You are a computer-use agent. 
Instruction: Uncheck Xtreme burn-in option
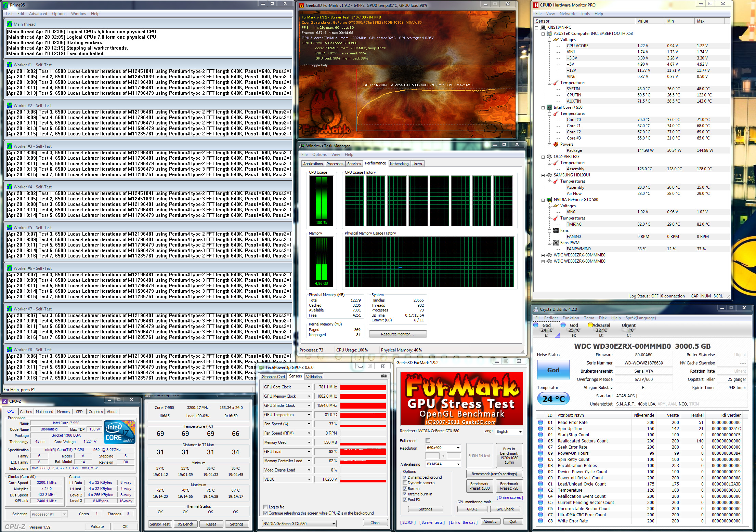point(405,494)
